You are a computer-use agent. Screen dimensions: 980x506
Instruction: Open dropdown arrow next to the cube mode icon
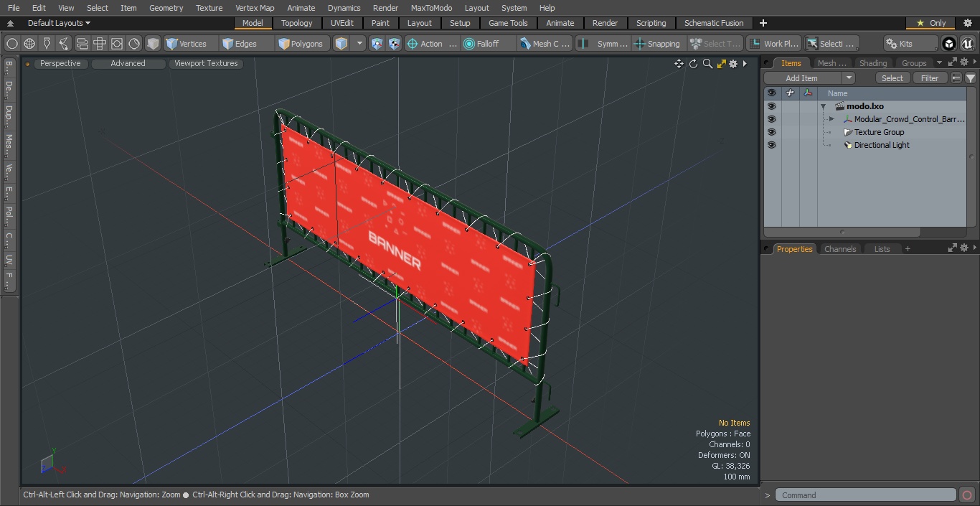(359, 44)
